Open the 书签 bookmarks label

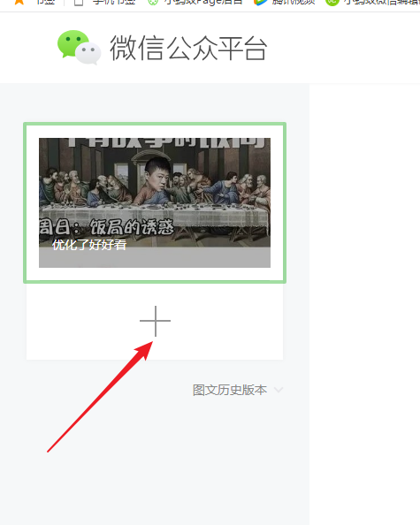click(x=46, y=2)
